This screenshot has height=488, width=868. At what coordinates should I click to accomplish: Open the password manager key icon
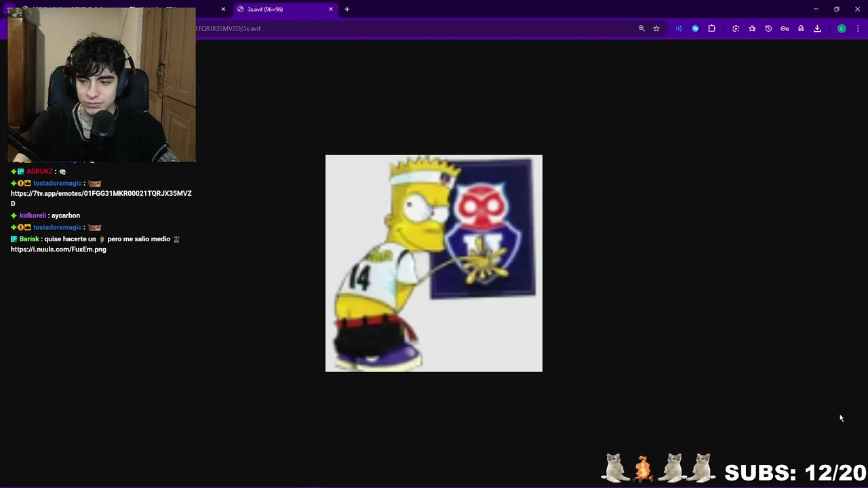(x=785, y=28)
